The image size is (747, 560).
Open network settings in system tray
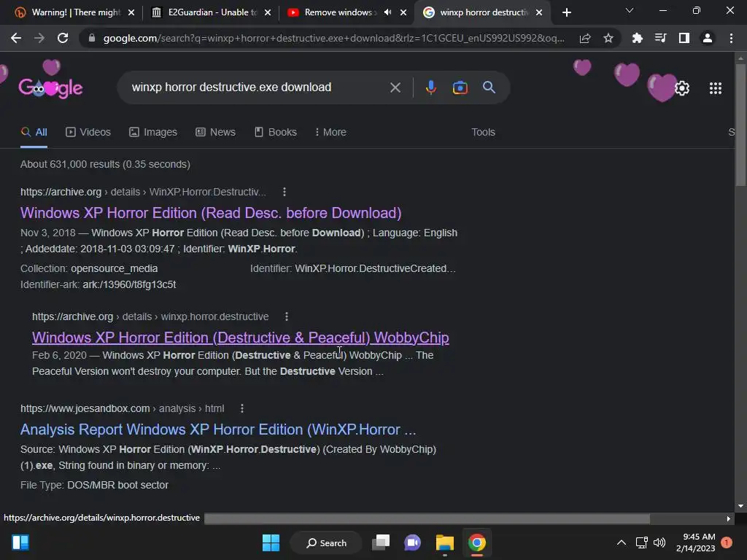coord(641,542)
